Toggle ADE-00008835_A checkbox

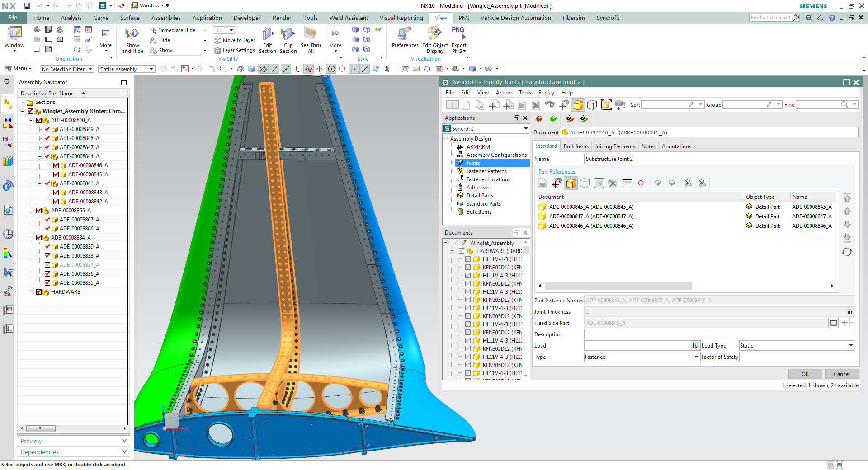[x=47, y=283]
